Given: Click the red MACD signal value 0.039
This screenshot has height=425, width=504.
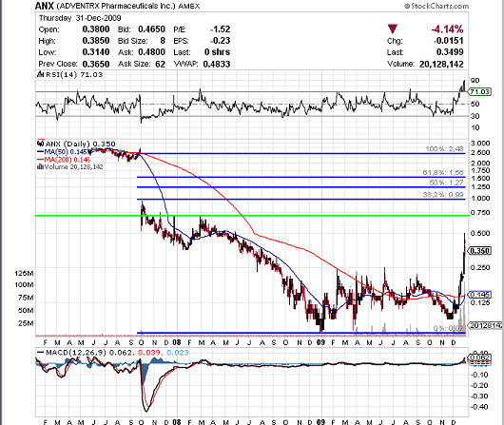Looking at the screenshot, I should pos(148,353).
